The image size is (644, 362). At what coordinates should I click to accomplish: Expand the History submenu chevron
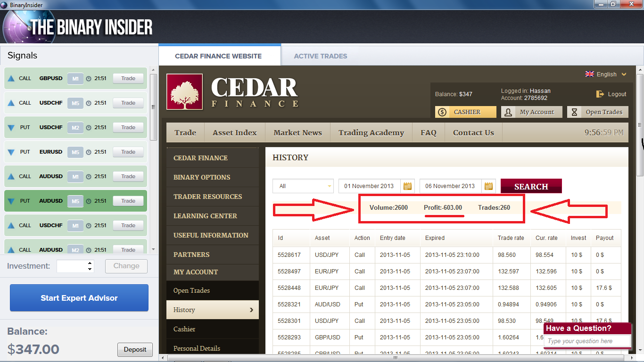(251, 310)
